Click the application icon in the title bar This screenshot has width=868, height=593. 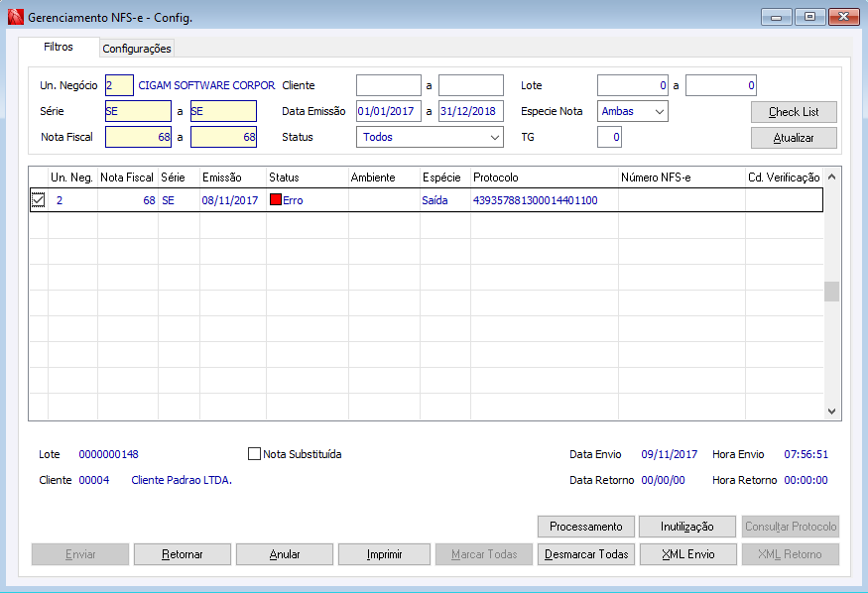tap(16, 17)
